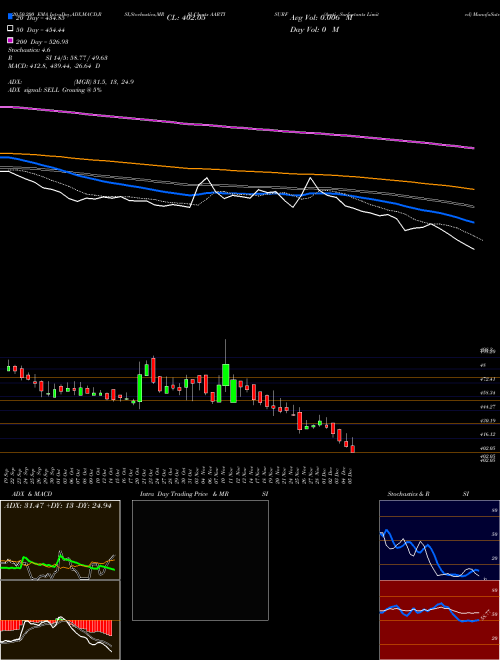Click the 'Stochastics: 4.6' reading
The width and height of the screenshot is (500, 660).
(x=29, y=50)
